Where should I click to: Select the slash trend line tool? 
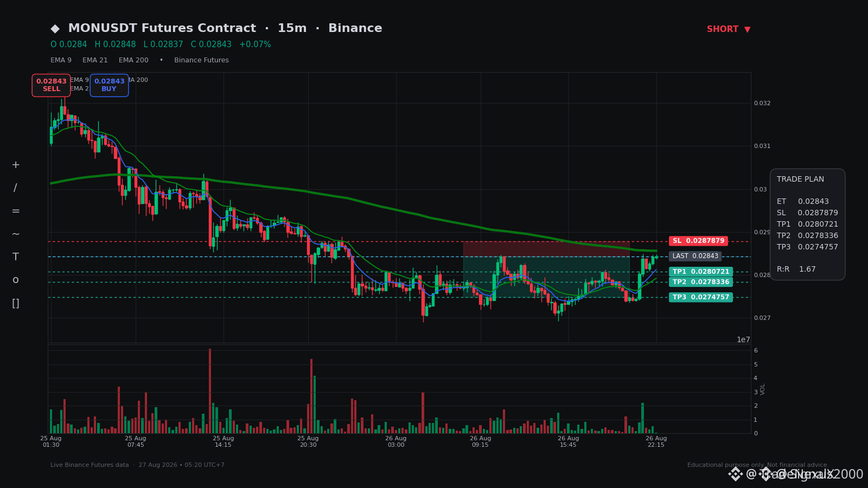tap(15, 188)
